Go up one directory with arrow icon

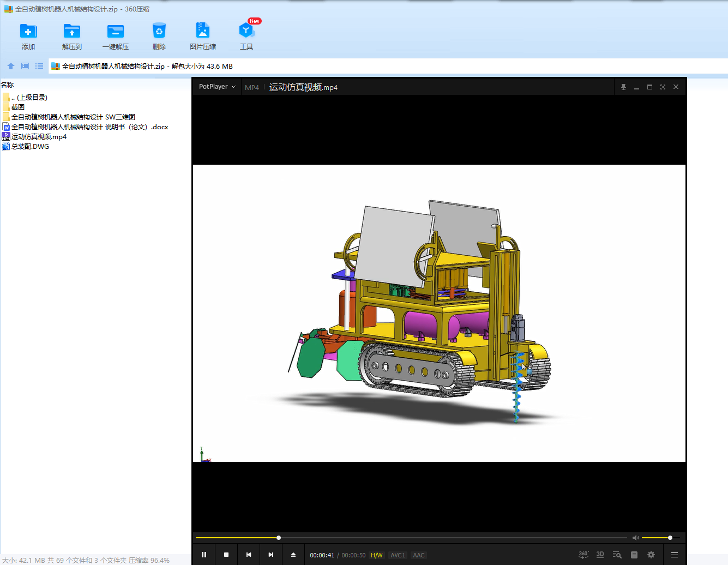coord(11,66)
